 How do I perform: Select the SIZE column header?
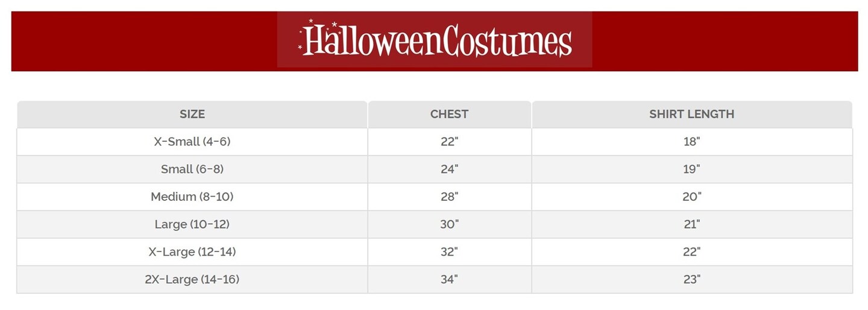[192, 114]
